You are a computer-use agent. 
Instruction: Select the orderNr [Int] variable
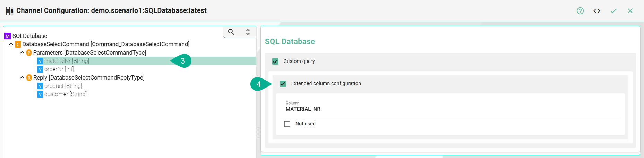[59, 69]
